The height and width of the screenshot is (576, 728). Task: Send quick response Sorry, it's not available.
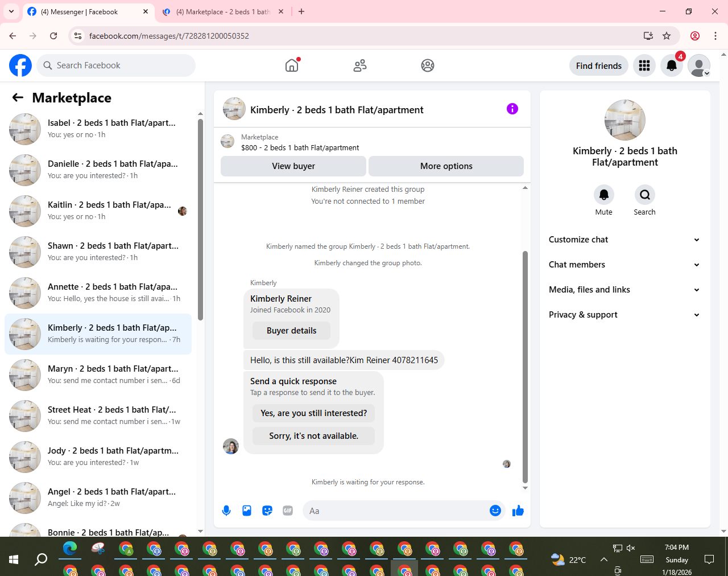click(313, 436)
